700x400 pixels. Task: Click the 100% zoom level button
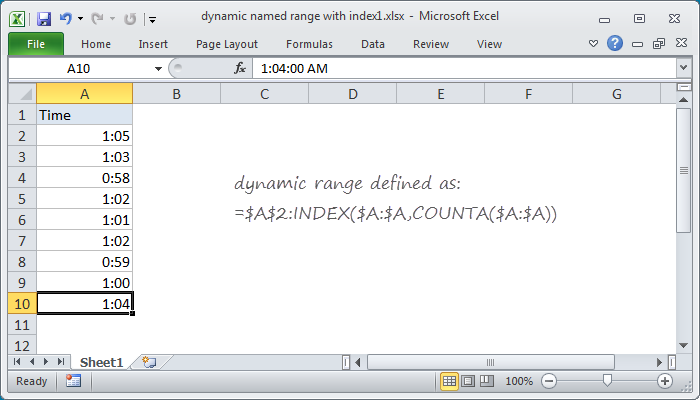click(x=518, y=381)
